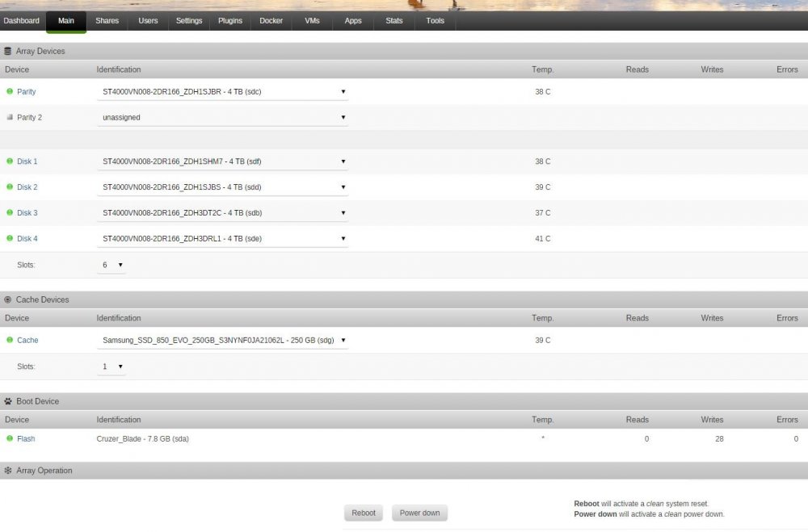Click the Disk 4 green status orb
808x532 pixels.
tap(9, 238)
